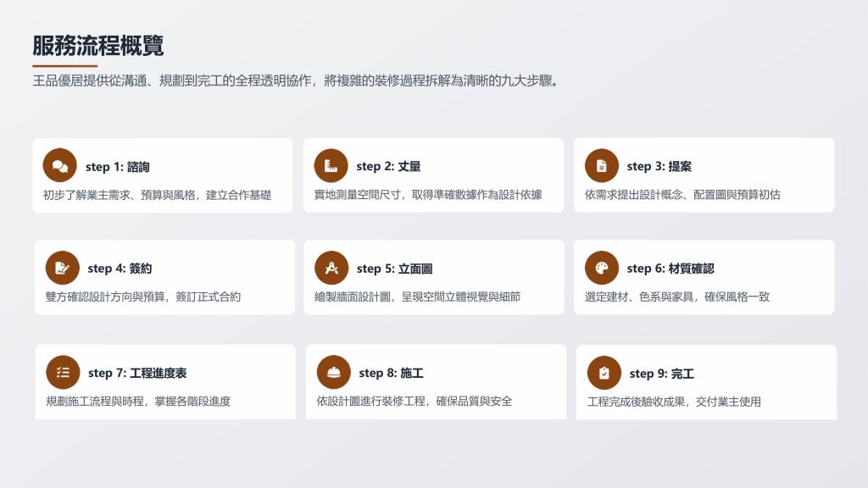Click the clipboard check icon for step 9

click(604, 373)
